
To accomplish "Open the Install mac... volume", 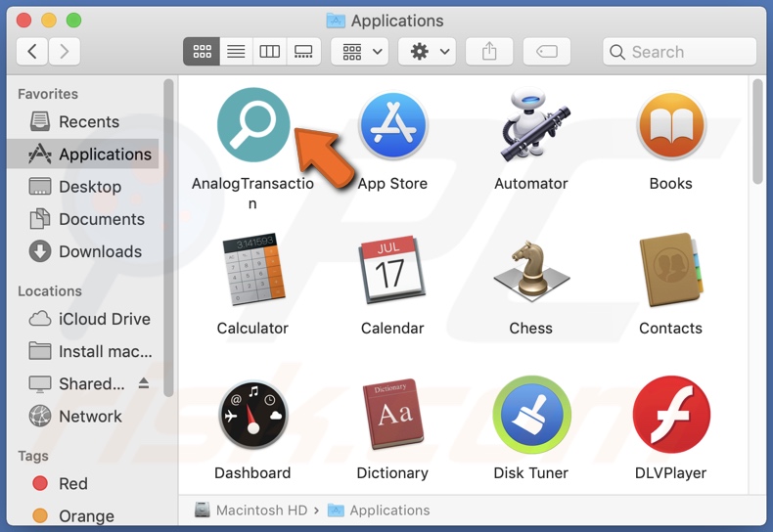I will [83, 352].
